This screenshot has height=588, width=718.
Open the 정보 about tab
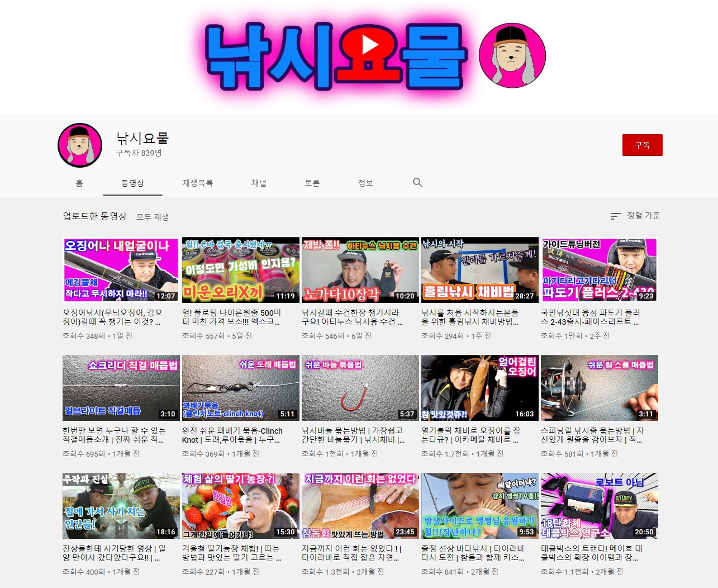point(365,183)
